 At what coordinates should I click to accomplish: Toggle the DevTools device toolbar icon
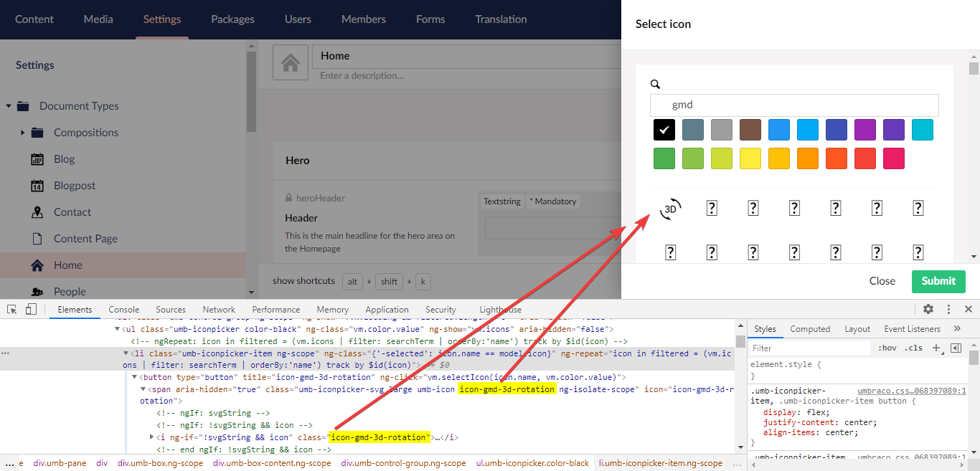(x=31, y=309)
